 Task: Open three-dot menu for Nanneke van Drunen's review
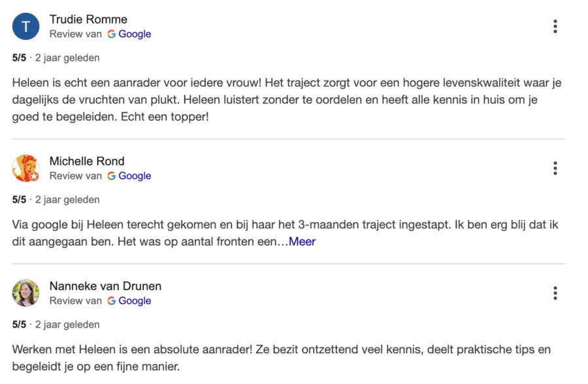pyautogui.click(x=555, y=292)
